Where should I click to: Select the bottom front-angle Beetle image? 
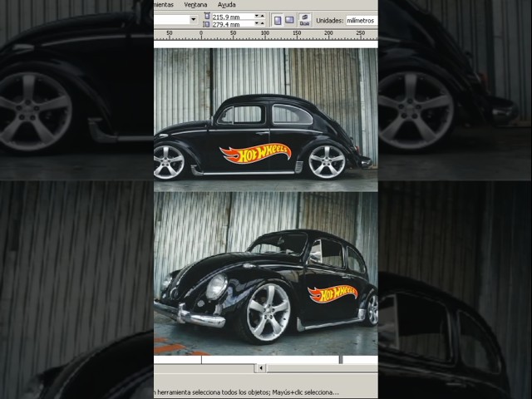point(266,273)
